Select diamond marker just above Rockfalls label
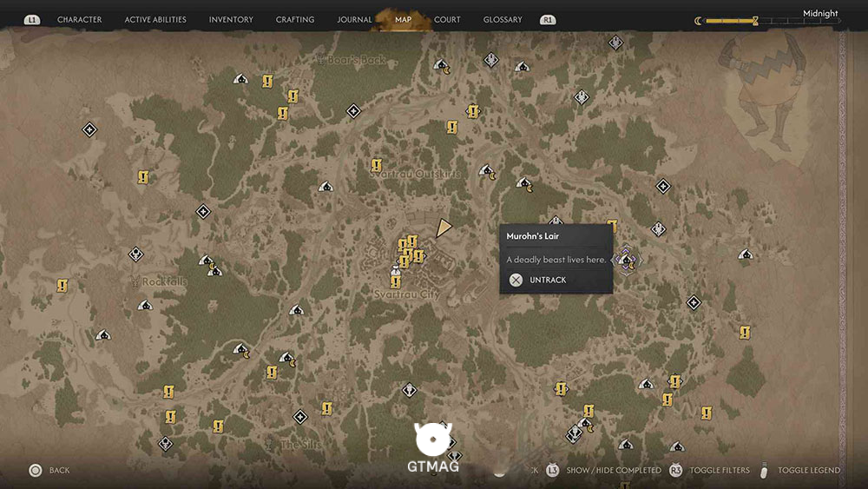868x489 pixels. click(135, 254)
